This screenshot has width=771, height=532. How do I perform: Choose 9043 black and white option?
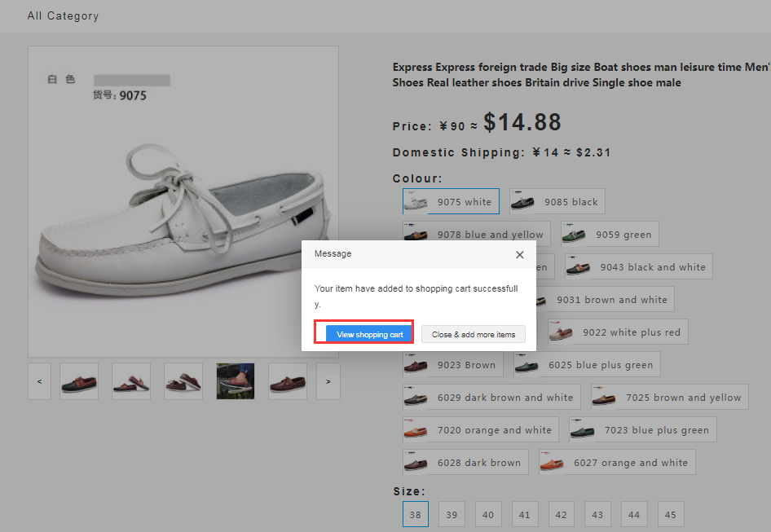[x=638, y=266]
